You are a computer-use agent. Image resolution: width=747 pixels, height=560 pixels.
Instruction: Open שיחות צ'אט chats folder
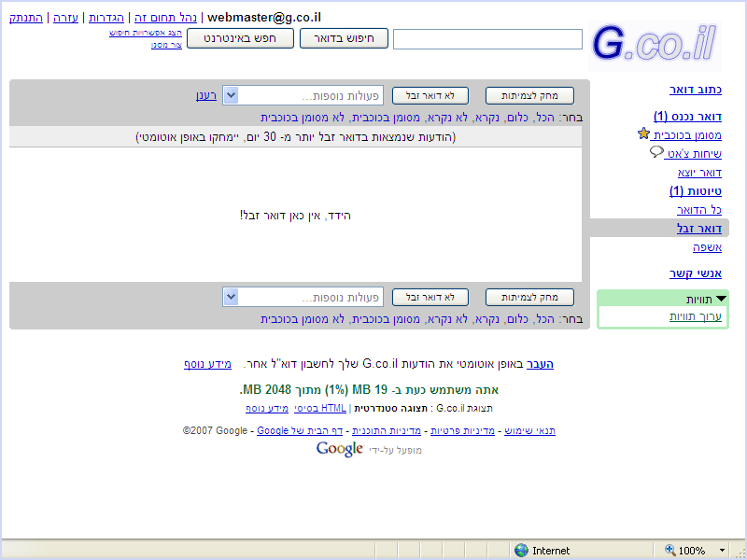[694, 154]
